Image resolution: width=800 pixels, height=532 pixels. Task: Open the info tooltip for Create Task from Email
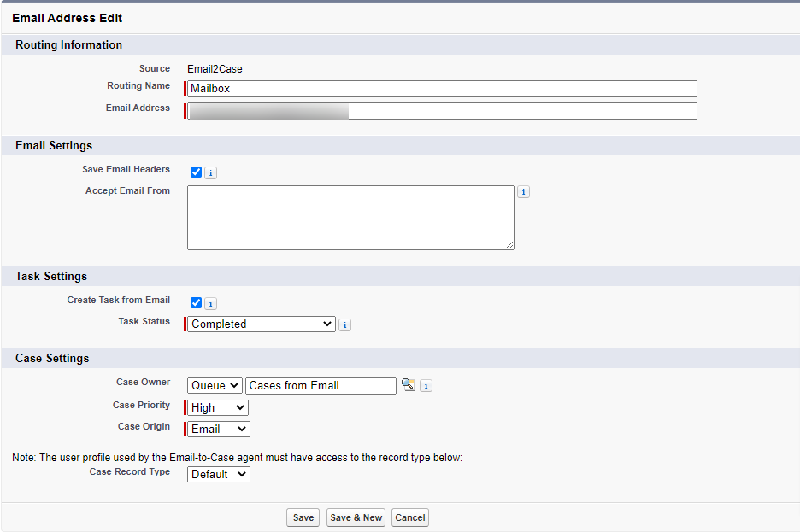210,303
